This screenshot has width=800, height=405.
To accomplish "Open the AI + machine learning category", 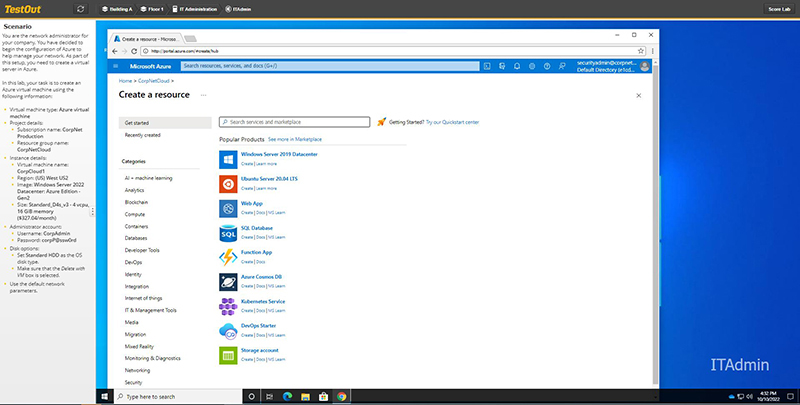I will (148, 178).
